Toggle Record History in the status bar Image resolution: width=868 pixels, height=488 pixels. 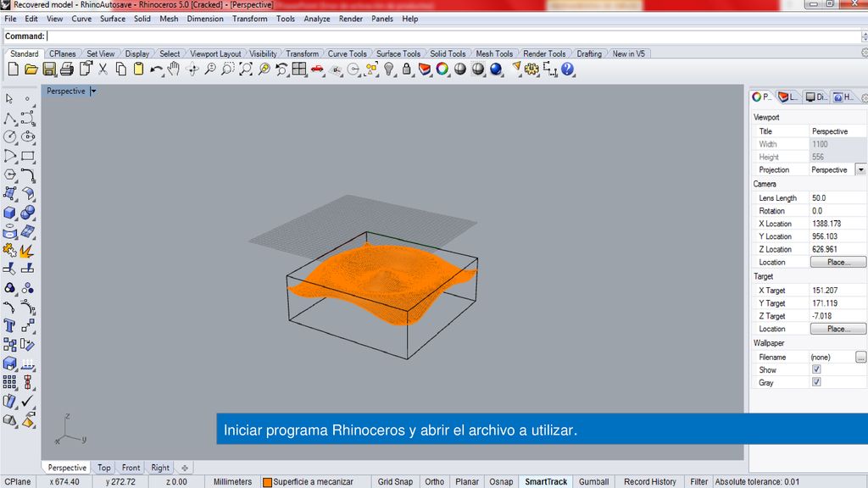pos(650,482)
